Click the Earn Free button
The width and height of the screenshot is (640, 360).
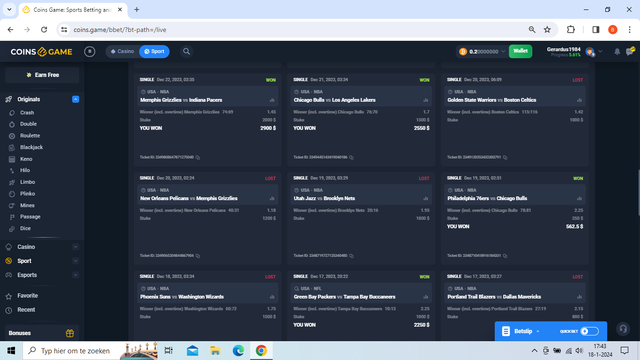(x=42, y=75)
